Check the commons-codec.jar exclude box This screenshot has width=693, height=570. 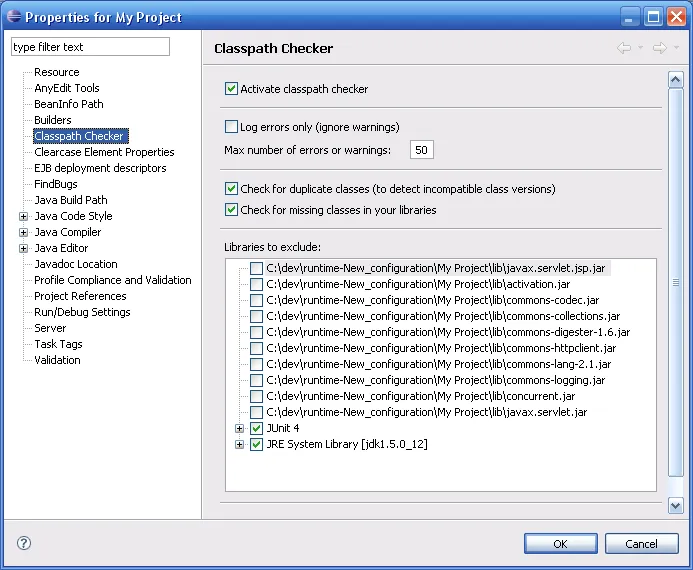coord(256,300)
